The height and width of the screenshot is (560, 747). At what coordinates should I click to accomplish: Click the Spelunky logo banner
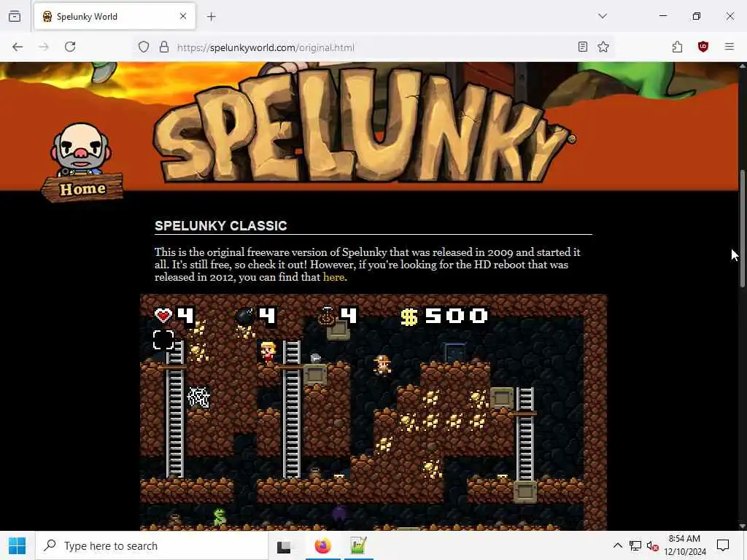365,125
